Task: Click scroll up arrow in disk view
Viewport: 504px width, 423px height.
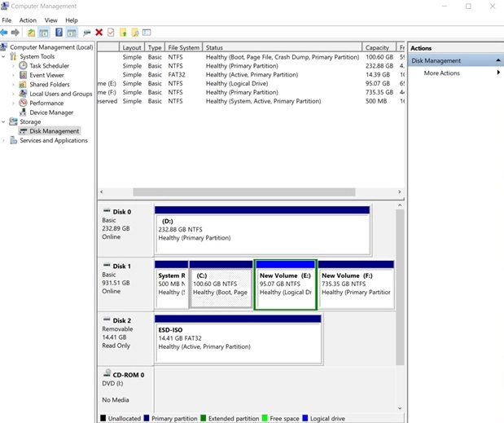Action: tap(400, 205)
